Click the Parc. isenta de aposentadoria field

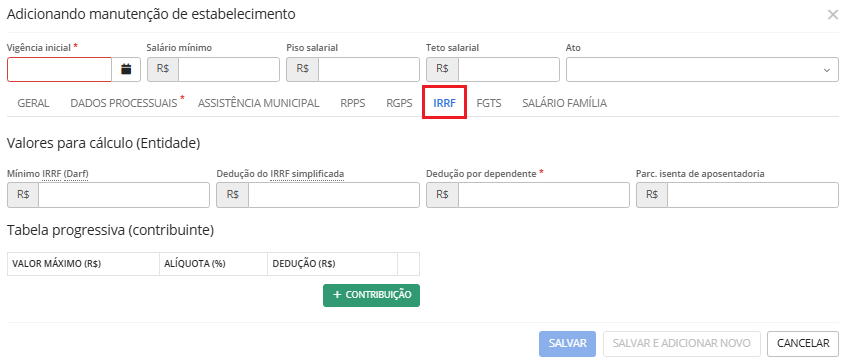coord(753,195)
